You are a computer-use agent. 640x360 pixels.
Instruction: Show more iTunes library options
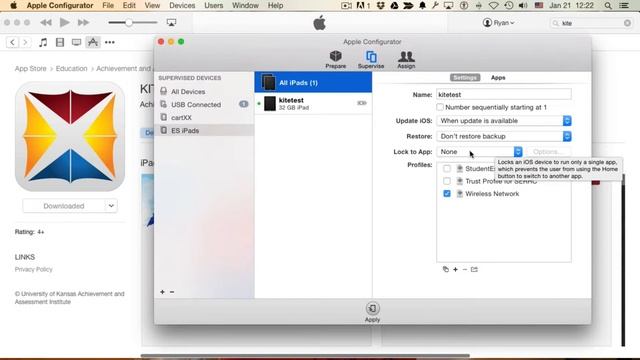point(110,42)
